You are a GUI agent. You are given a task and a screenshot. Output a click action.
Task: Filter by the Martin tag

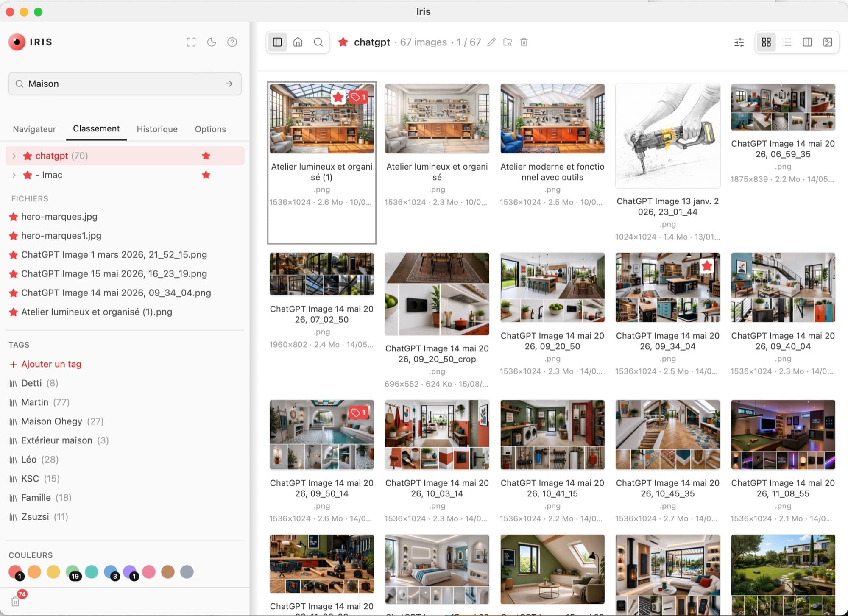pyautogui.click(x=39, y=402)
